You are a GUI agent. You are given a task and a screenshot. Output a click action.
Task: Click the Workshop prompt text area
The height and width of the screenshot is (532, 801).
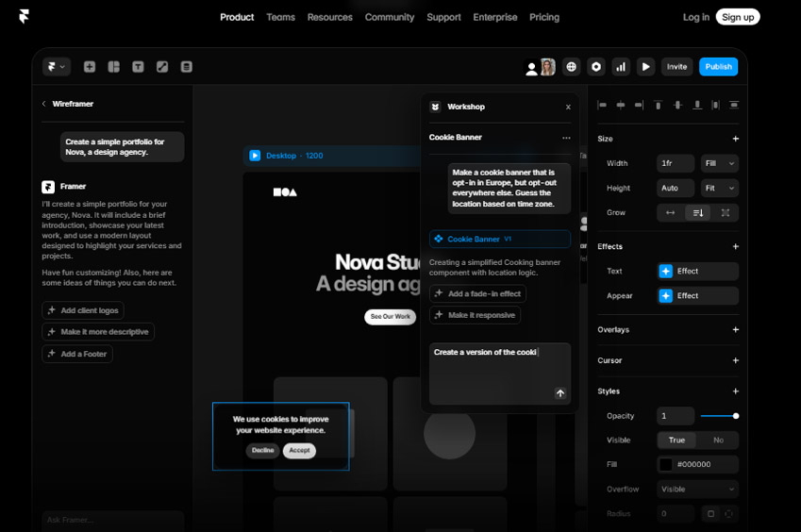500,374
